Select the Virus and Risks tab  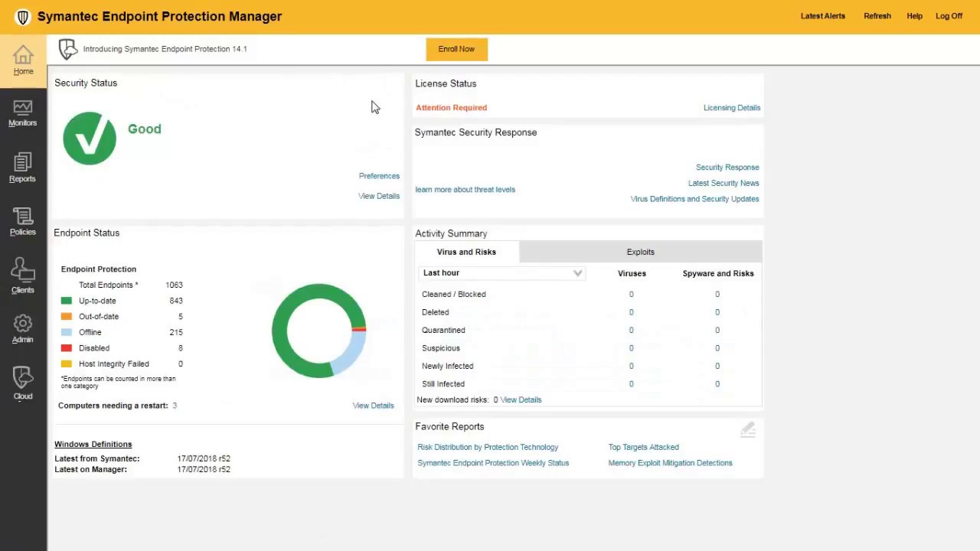click(x=466, y=252)
